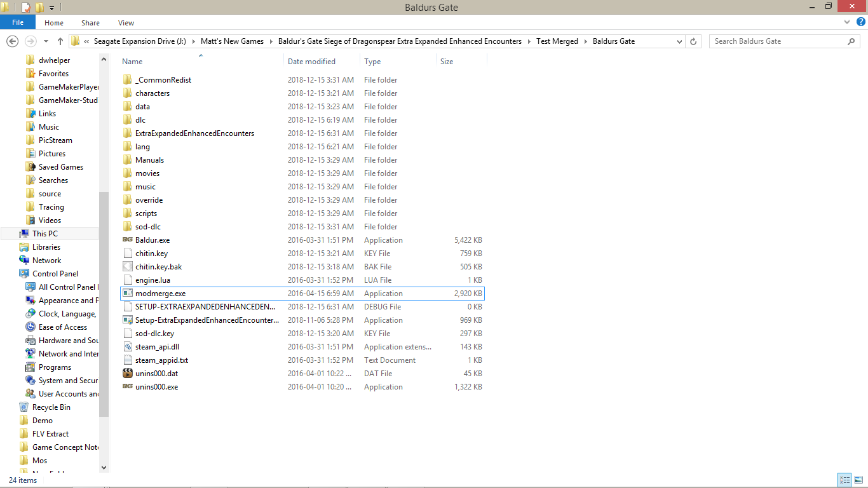Select Game Concept Notes in navigation pane
The image size is (868, 488).
(x=65, y=447)
